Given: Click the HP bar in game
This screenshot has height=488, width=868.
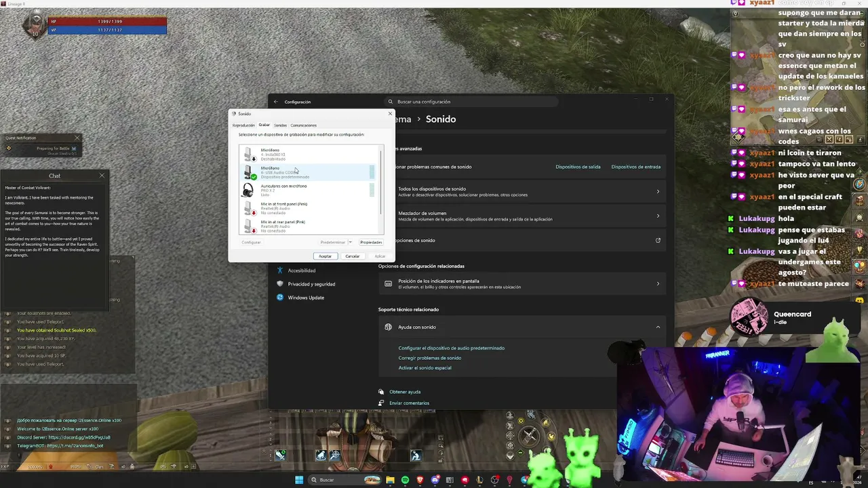Looking at the screenshot, I should click(107, 22).
